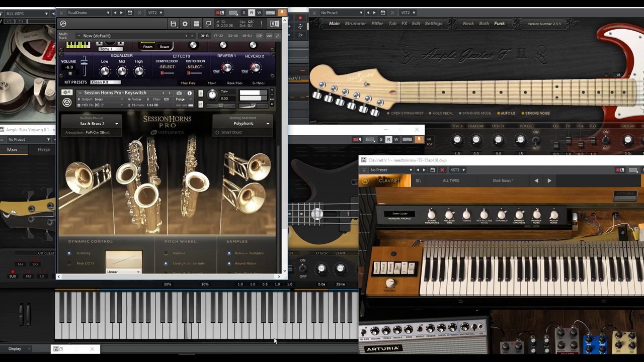Open Session Horns Pro snapshot camera icon
Screen dimensions: 644x362
(179, 93)
